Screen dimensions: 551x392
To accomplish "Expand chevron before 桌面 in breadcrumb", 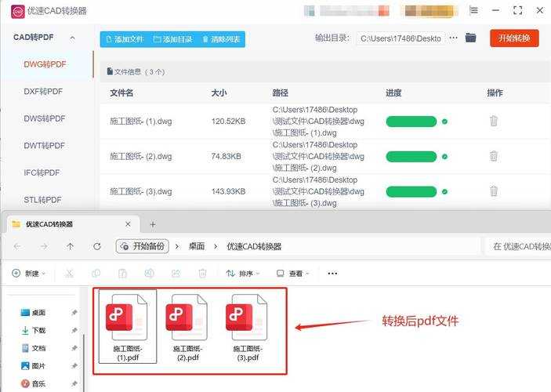I will click(177, 246).
